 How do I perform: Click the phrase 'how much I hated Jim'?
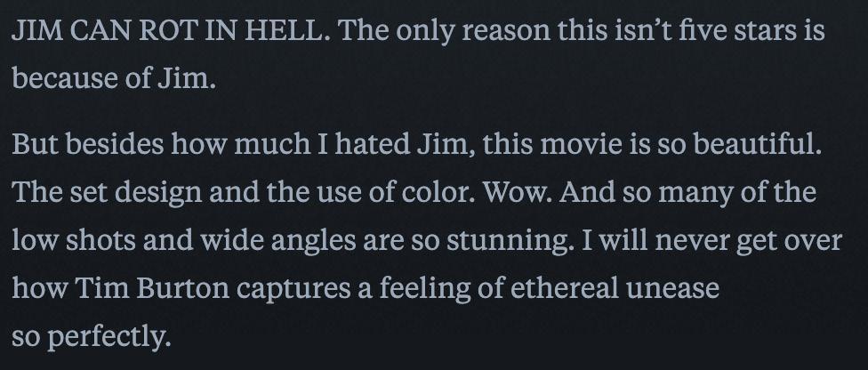(x=324, y=144)
